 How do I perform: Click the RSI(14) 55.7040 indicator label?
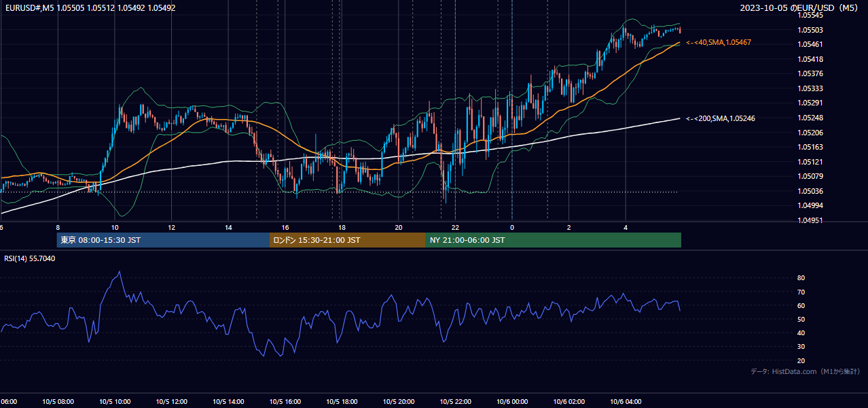click(x=30, y=258)
